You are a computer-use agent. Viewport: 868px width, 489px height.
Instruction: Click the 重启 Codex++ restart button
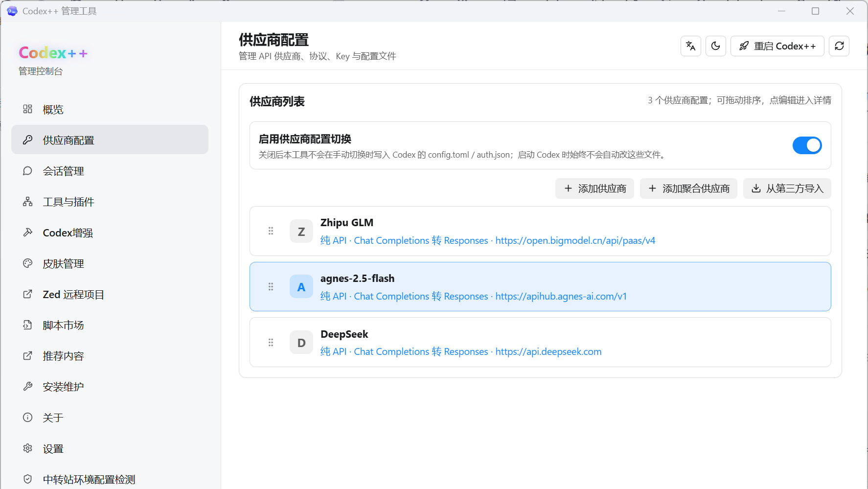tap(777, 46)
